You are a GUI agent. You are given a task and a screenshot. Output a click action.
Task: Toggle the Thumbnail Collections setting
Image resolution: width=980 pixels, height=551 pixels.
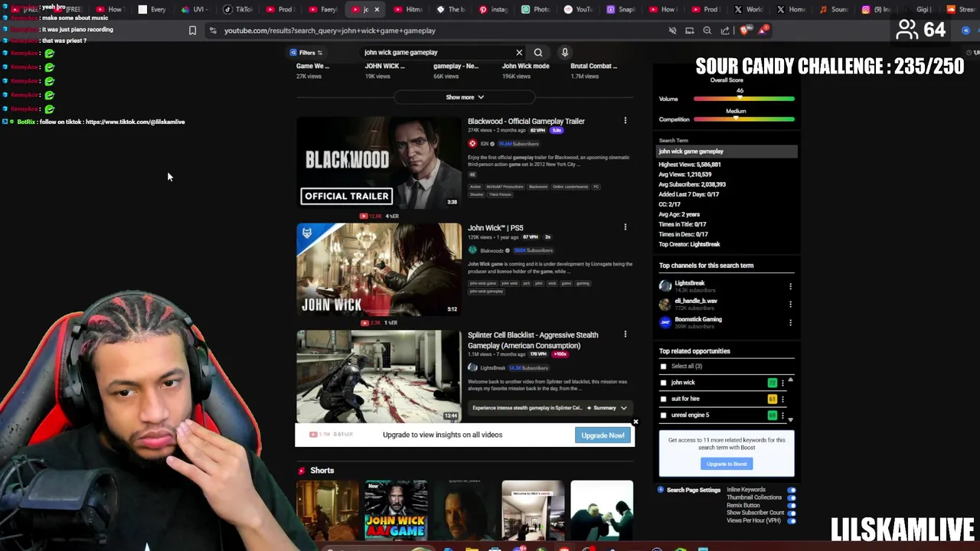coord(791,497)
